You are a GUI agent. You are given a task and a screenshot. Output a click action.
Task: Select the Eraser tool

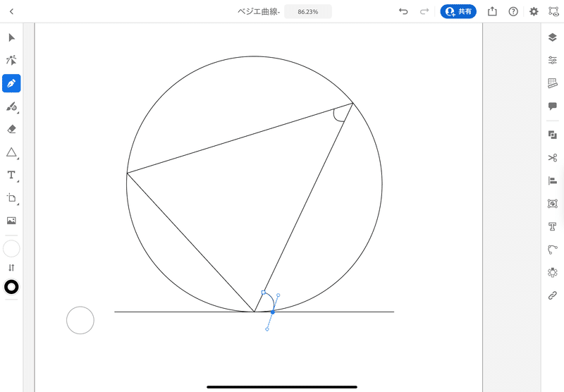pyautogui.click(x=11, y=129)
